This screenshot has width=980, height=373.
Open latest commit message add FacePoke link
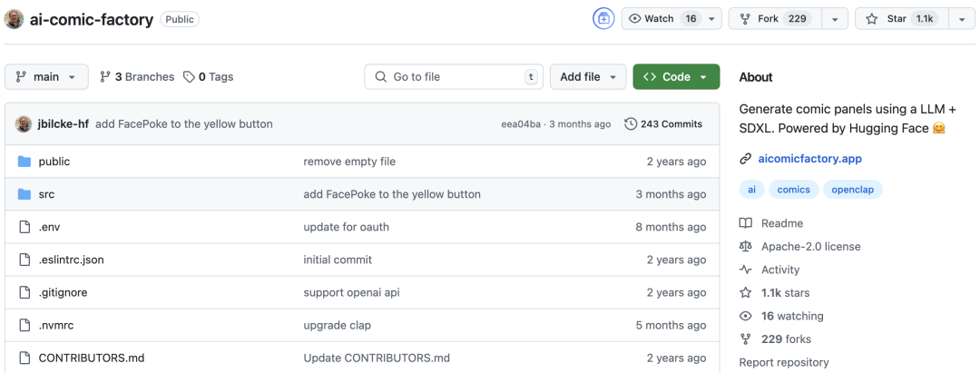[183, 123]
